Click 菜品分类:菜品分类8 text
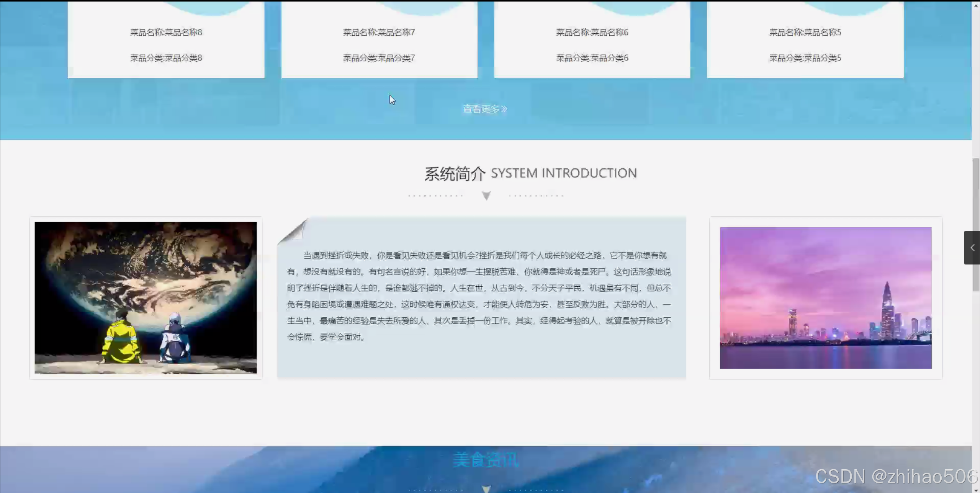The height and width of the screenshot is (493, 980). pyautogui.click(x=166, y=58)
